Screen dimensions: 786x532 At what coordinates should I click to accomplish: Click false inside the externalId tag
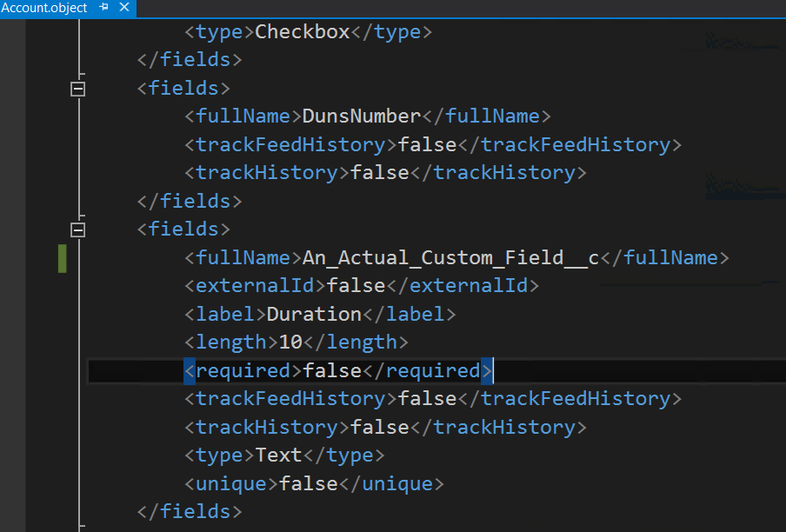click(x=355, y=286)
